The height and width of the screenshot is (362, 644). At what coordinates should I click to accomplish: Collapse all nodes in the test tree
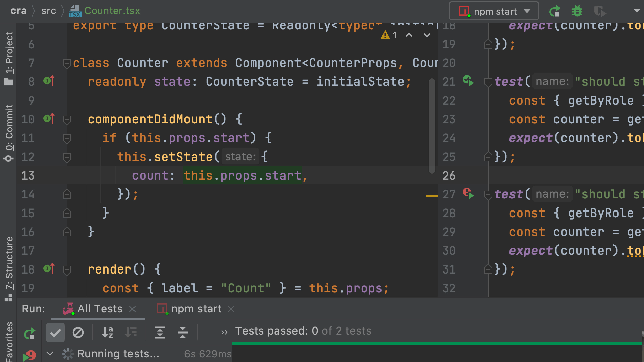click(183, 333)
